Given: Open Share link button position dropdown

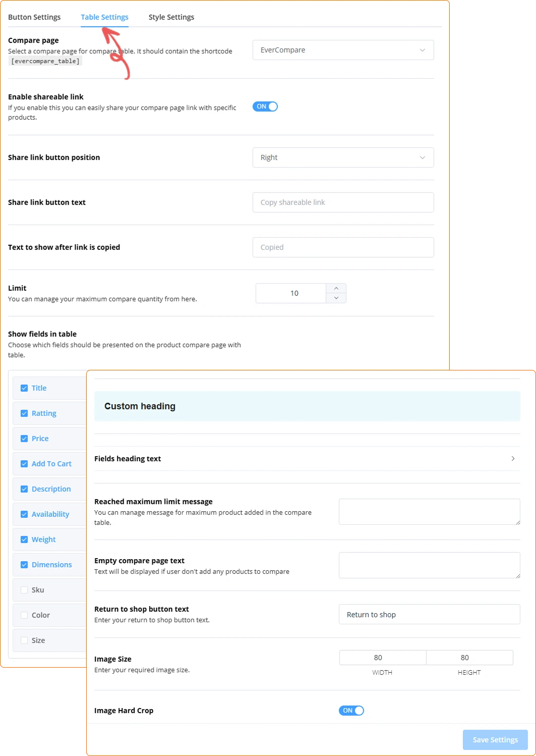Looking at the screenshot, I should 343,157.
